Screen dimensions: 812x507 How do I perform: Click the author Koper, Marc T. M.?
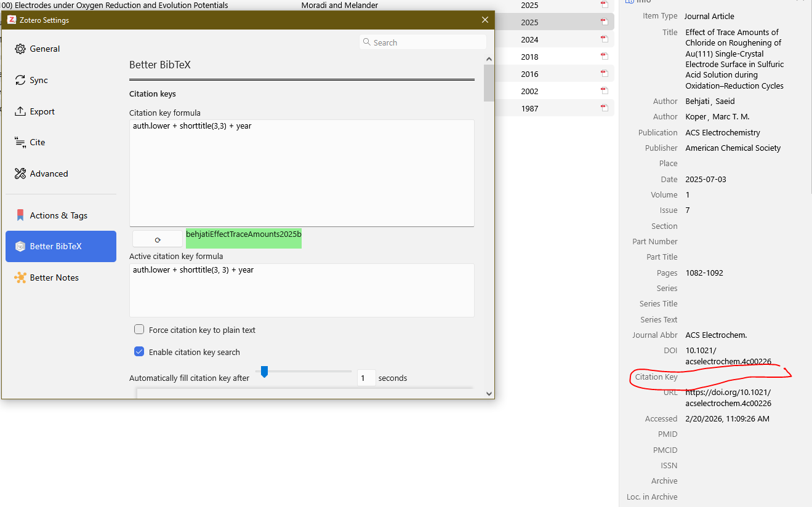click(717, 116)
